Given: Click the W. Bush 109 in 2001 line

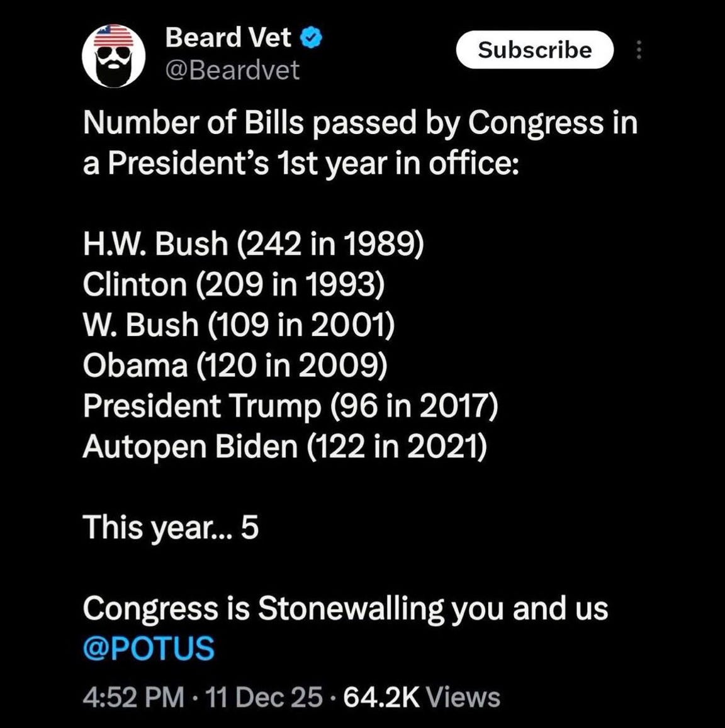Looking at the screenshot, I should (239, 325).
